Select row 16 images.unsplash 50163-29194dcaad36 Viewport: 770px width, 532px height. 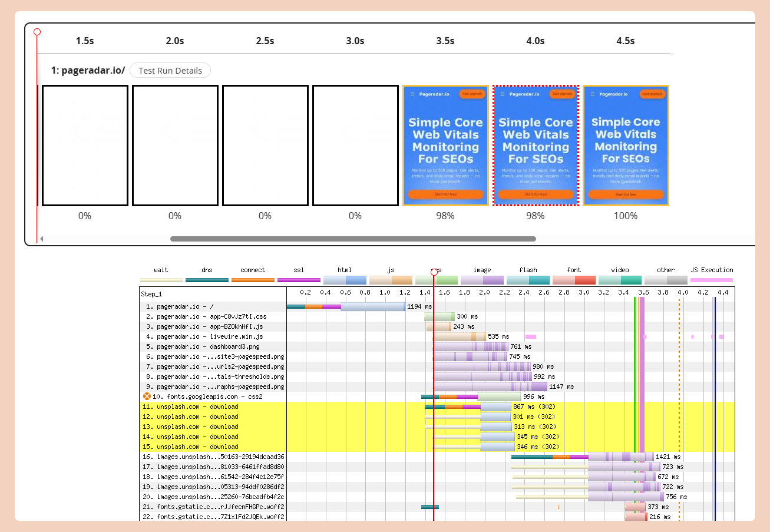pos(437,457)
